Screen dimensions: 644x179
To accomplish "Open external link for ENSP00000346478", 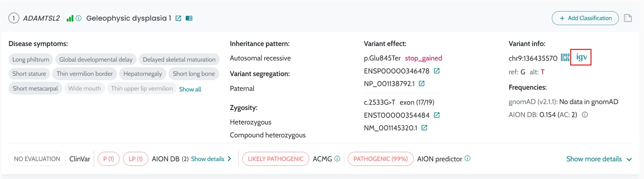I will (437, 71).
